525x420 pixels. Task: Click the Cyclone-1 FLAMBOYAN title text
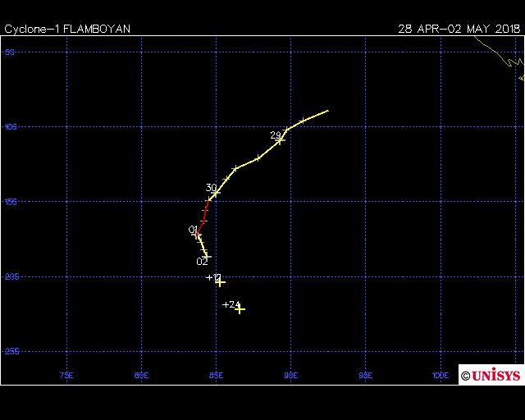67,29
